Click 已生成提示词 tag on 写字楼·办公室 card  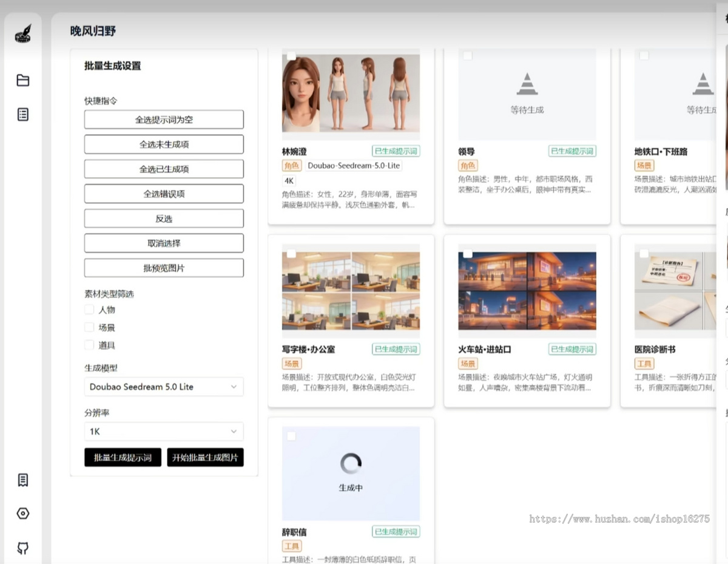tap(396, 349)
